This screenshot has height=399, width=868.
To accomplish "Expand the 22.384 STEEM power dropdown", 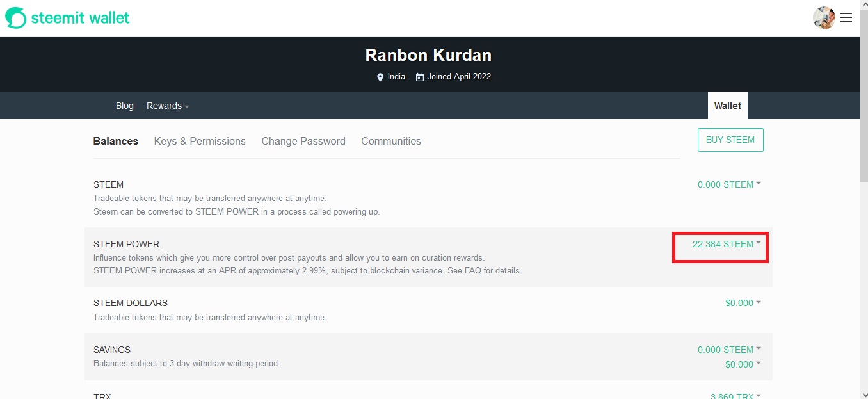I will tap(727, 244).
